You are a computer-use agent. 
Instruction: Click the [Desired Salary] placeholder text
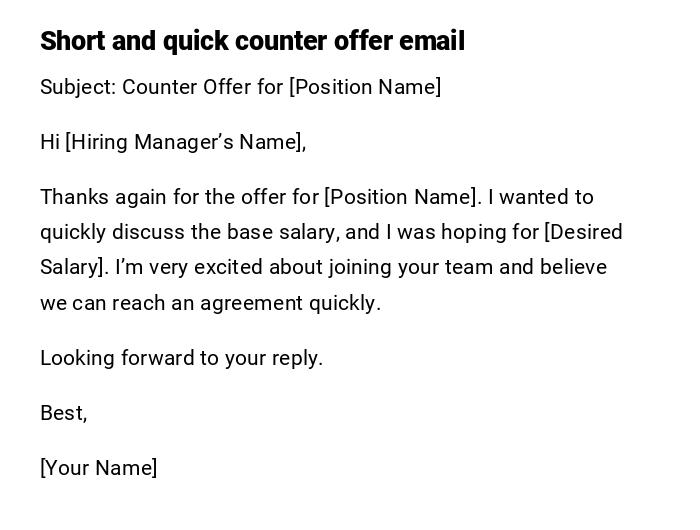(583, 232)
